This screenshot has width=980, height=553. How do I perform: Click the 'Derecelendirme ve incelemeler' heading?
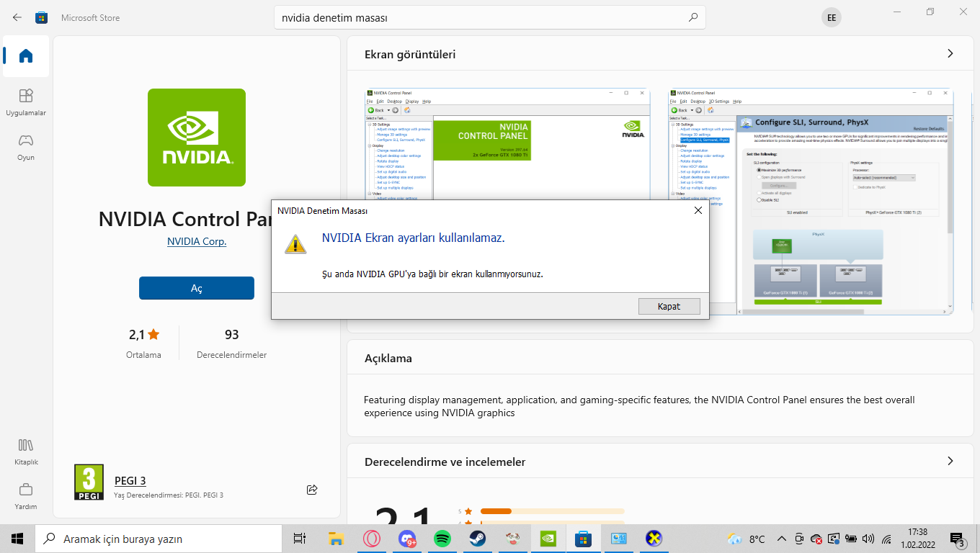click(445, 462)
